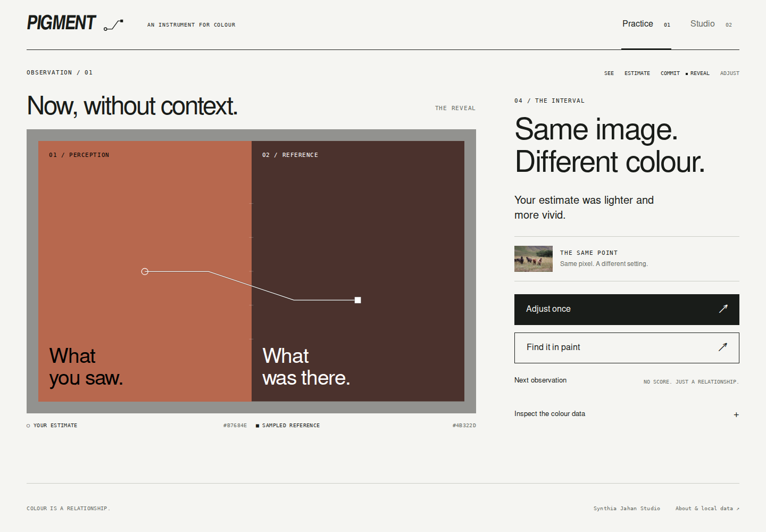The height and width of the screenshot is (532, 766).
Task: Go to the COMMIT step
Action: 670,73
